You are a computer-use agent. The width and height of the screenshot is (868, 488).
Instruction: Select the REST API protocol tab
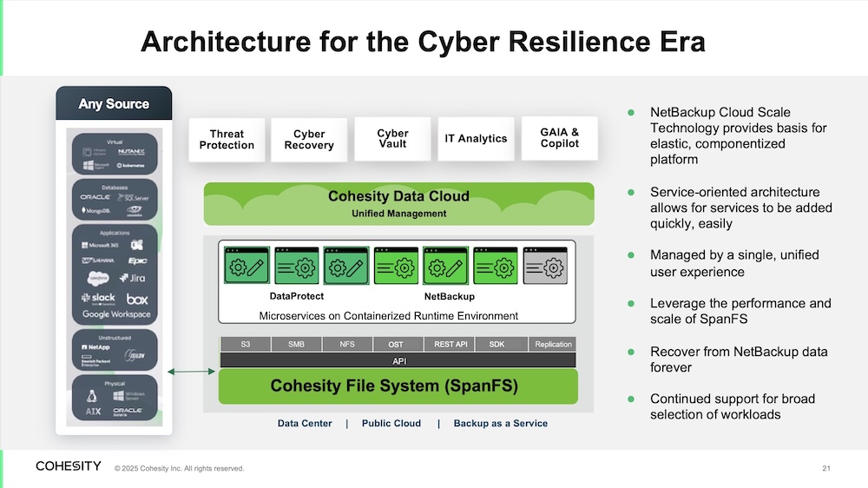pos(449,344)
